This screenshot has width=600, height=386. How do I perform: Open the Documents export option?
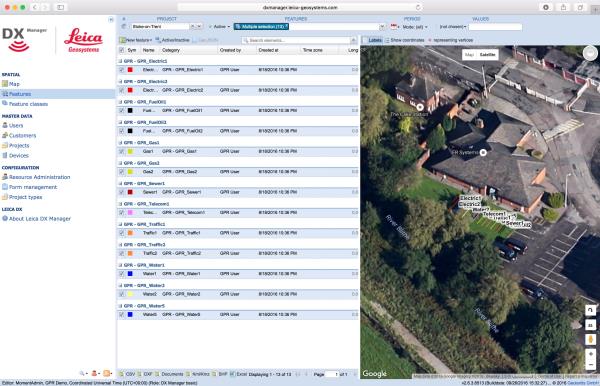pyautogui.click(x=169, y=374)
